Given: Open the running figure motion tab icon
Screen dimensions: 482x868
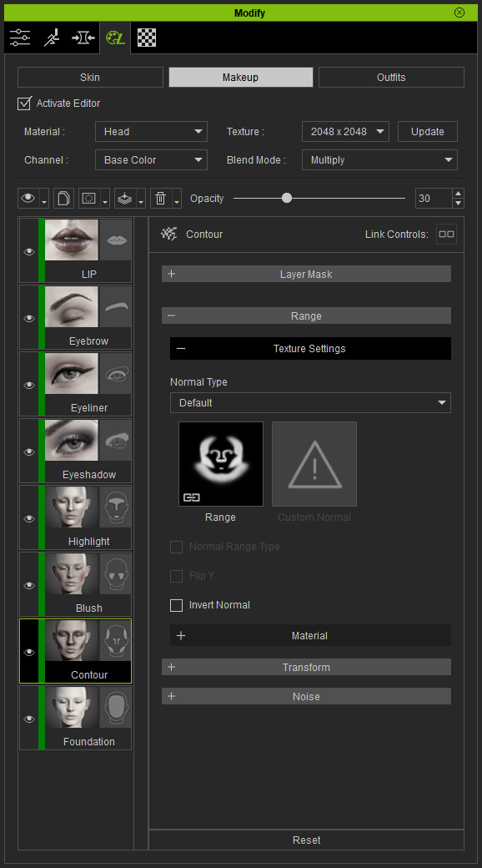Looking at the screenshot, I should 52,38.
